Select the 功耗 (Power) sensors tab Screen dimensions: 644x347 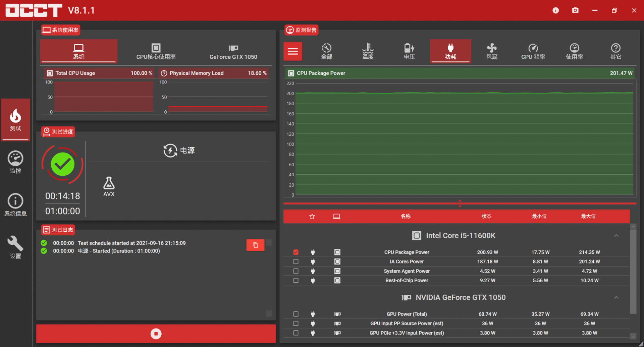click(450, 51)
